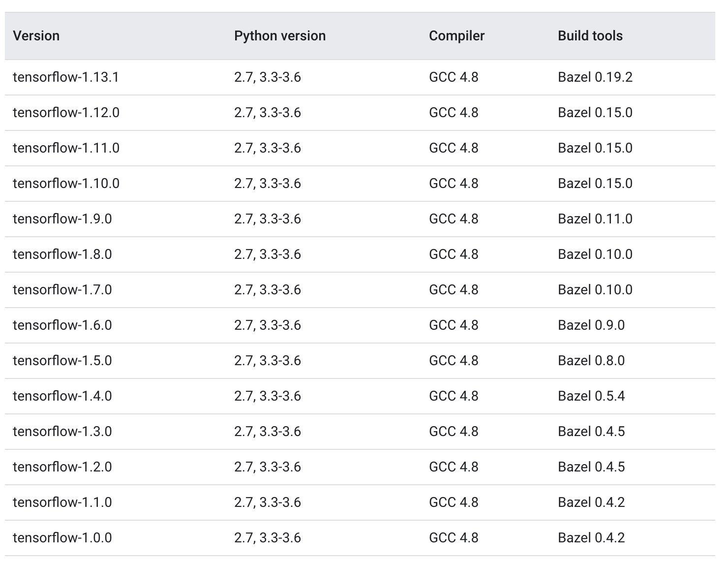
Task: Click Bazel 0.19.2 build tools cell
Action: (595, 77)
